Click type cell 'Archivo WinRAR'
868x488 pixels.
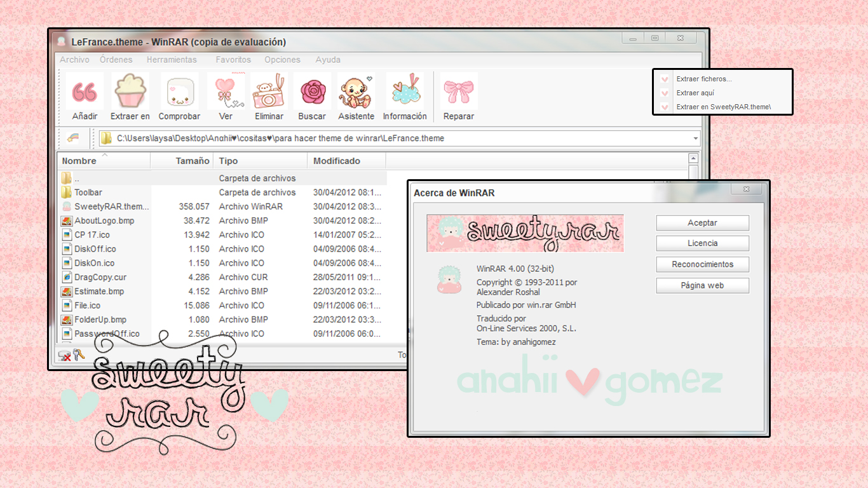(x=251, y=207)
